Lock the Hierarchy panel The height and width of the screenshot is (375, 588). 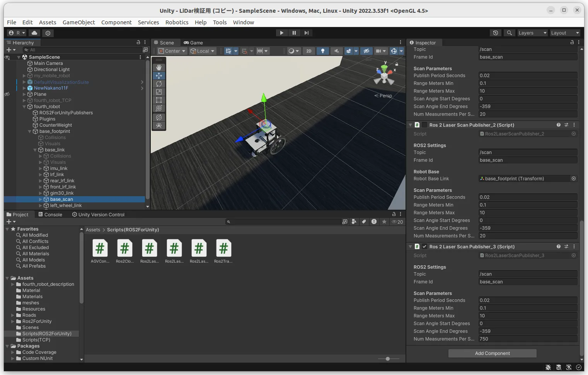[x=138, y=42]
